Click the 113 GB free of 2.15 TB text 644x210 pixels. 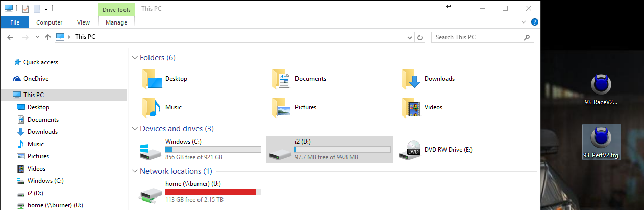click(x=194, y=200)
